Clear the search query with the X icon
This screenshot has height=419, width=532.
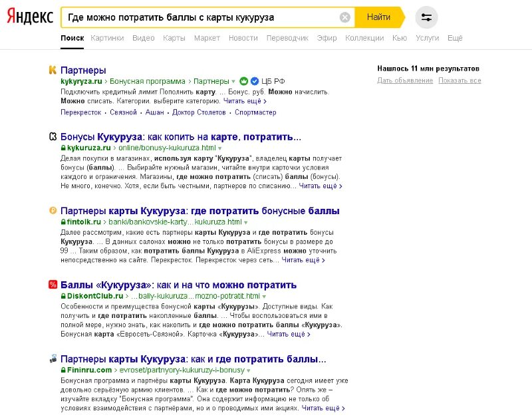344,17
